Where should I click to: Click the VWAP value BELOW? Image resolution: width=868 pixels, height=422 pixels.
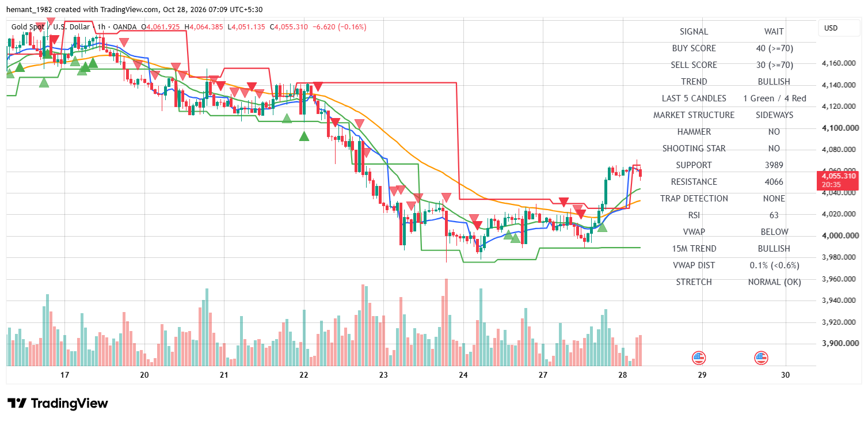pos(774,232)
